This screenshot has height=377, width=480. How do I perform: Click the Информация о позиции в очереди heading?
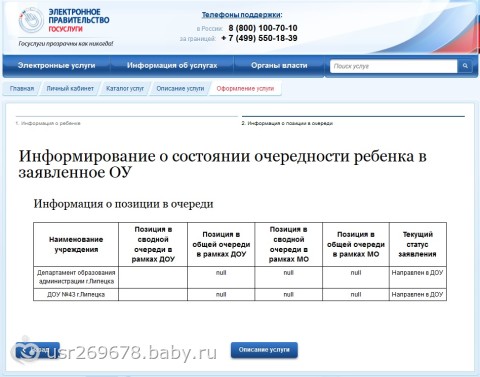coord(123,204)
